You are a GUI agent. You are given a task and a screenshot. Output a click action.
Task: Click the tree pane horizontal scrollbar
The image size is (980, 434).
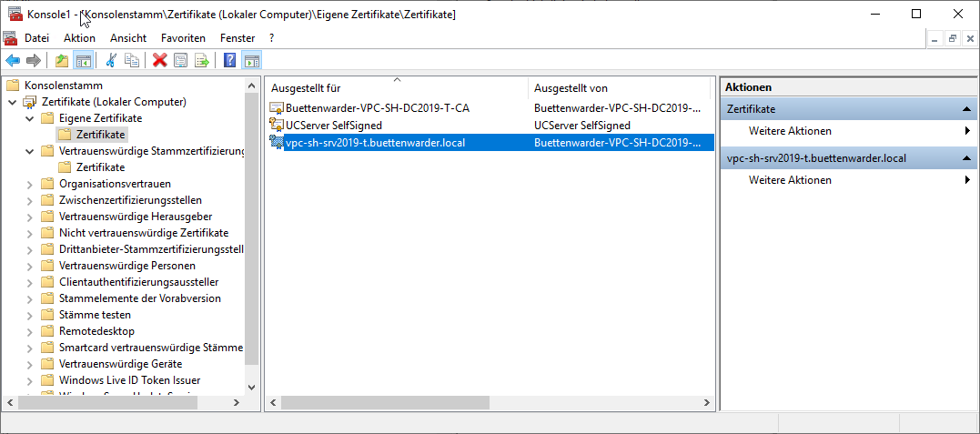click(127, 401)
